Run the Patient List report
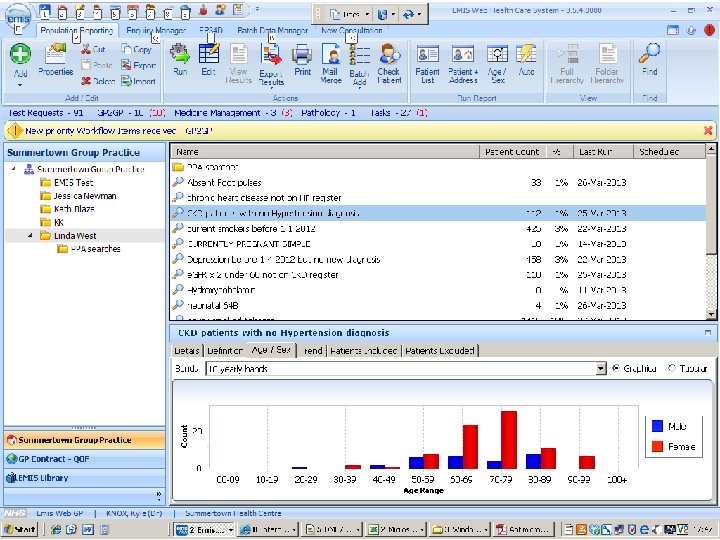This screenshot has width=720, height=540. pyautogui.click(x=427, y=63)
